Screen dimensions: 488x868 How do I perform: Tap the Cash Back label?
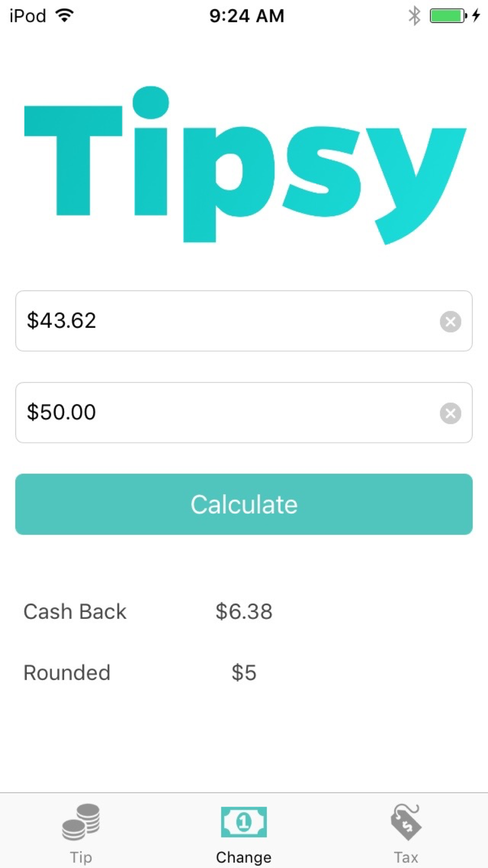point(75,611)
